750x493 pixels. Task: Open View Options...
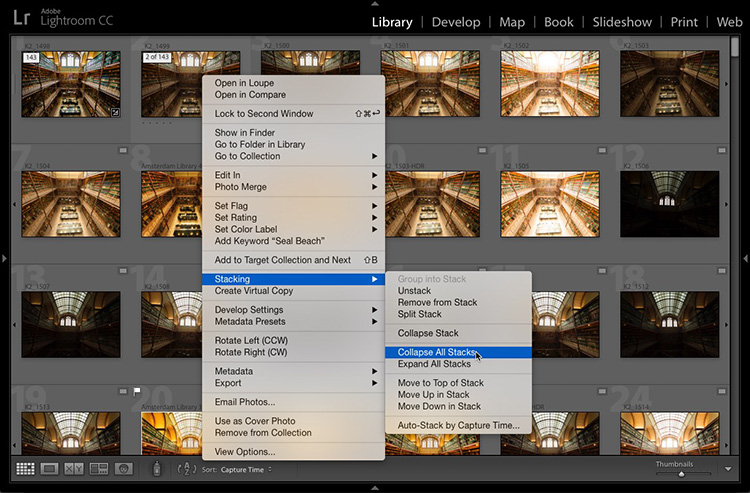pyautogui.click(x=293, y=451)
